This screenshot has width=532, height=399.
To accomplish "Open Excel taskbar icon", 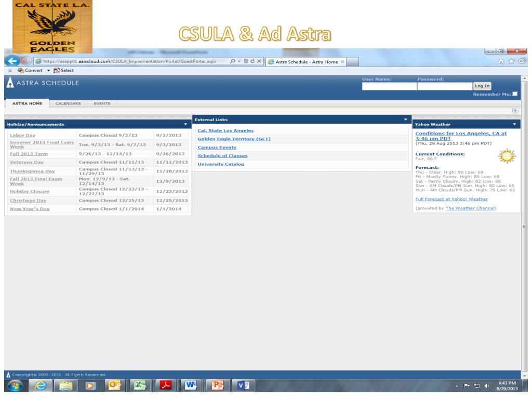I will [139, 386].
